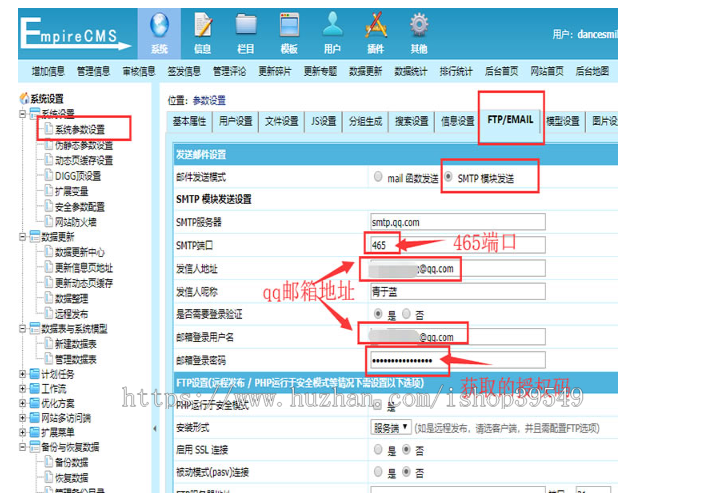
Task: Click page icon beside 新建数据表
Action: point(49,344)
